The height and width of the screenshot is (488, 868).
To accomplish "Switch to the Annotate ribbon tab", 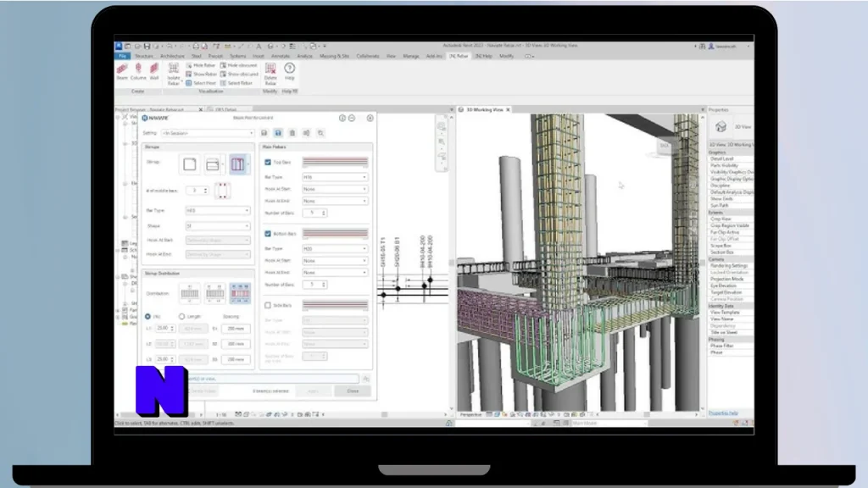I will coord(280,56).
